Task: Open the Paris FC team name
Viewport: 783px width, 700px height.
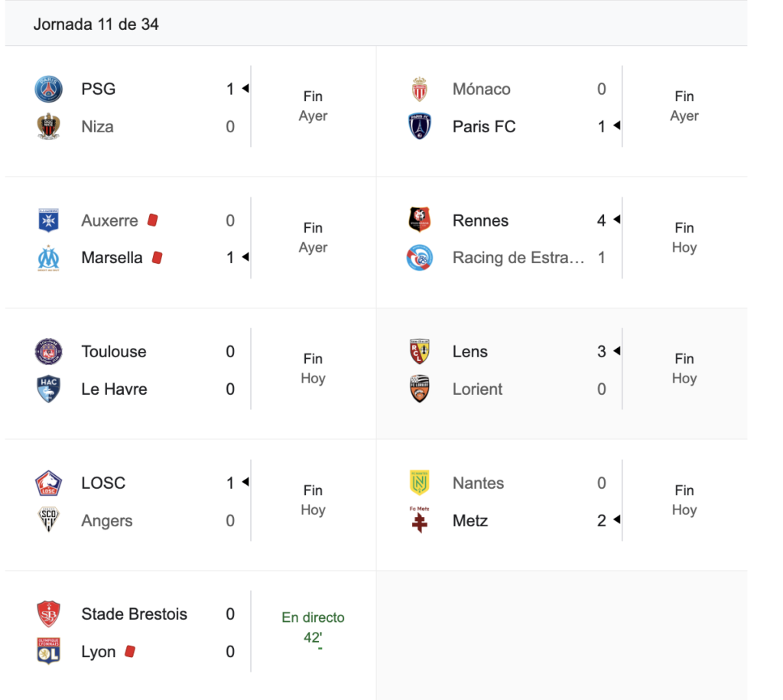Action: 484,126
